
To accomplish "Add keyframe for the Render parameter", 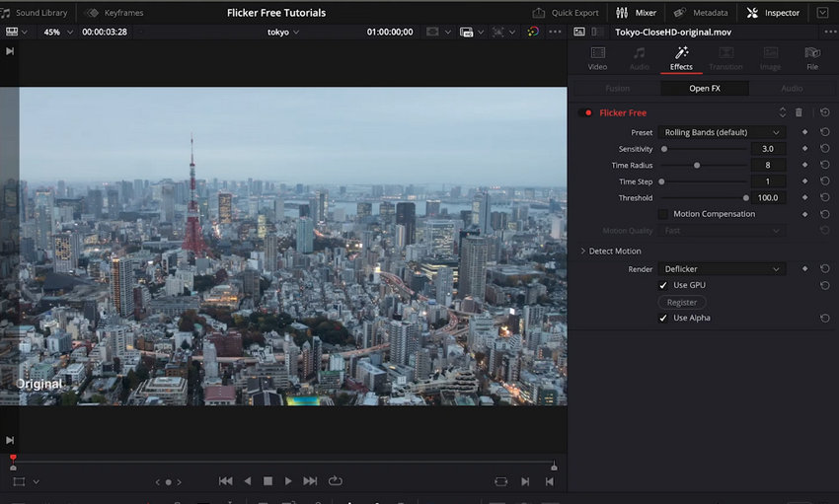I will (804, 269).
